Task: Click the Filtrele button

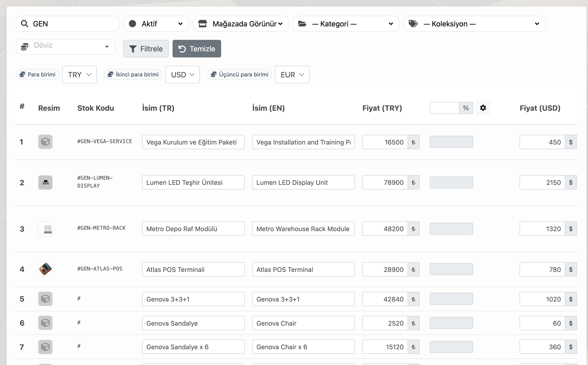Action: (x=146, y=49)
